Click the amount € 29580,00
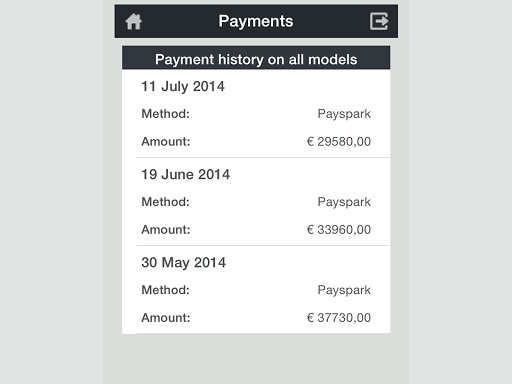Viewport: 512px width, 384px height. 339,142
